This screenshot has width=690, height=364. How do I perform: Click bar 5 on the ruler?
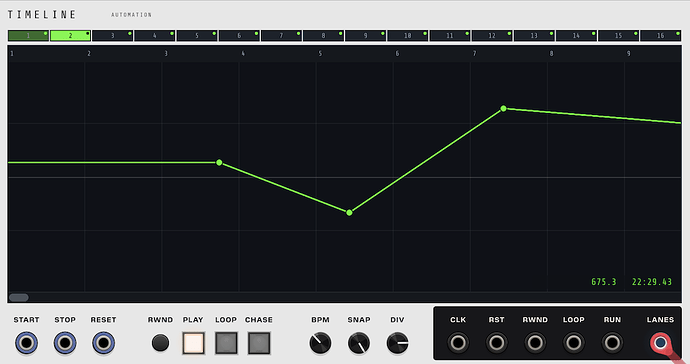pyautogui.click(x=320, y=54)
